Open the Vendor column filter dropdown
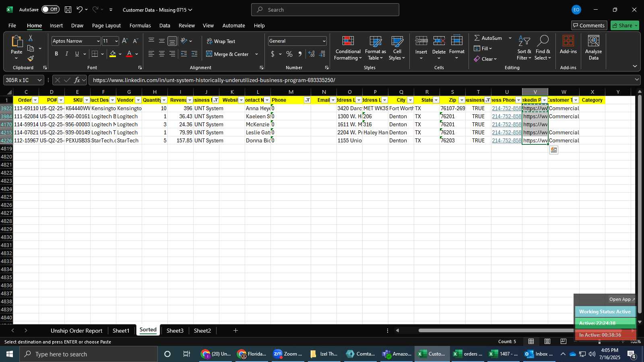This screenshot has height=362, width=644. [138, 100]
